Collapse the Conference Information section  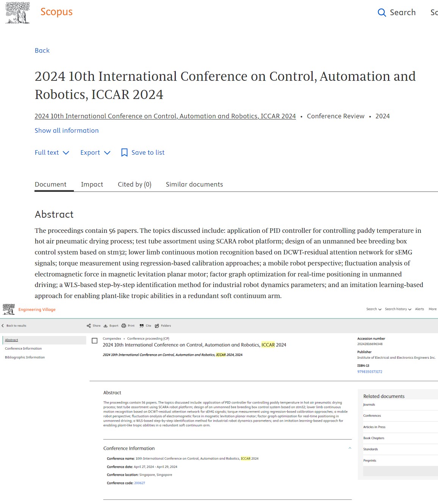pyautogui.click(x=350, y=448)
